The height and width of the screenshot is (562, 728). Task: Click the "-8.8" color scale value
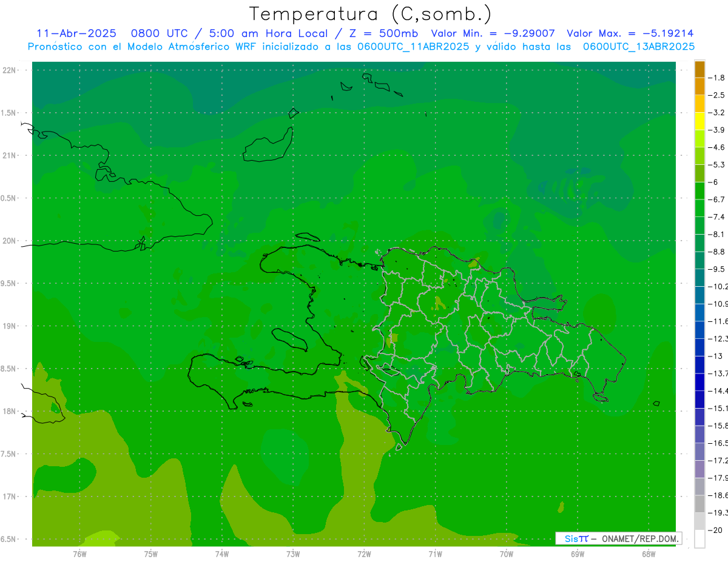click(x=716, y=251)
